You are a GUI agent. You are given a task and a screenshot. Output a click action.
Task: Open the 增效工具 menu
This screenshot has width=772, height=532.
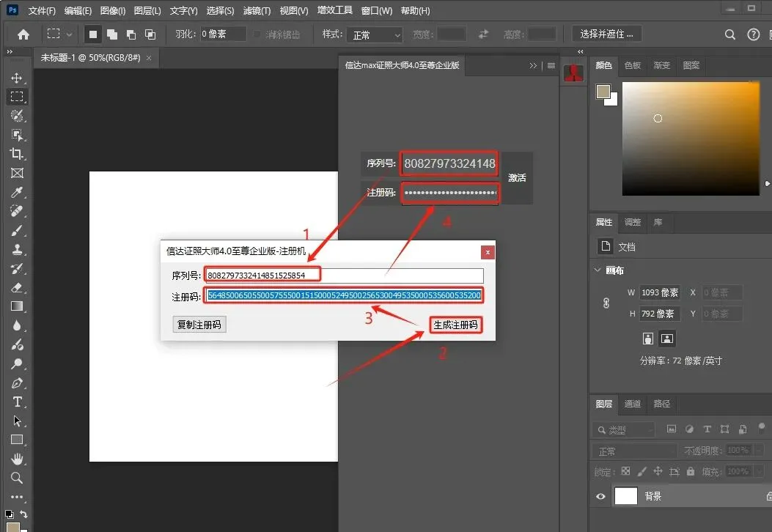(x=335, y=10)
